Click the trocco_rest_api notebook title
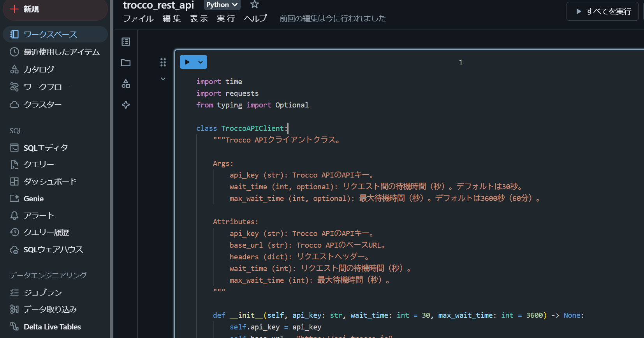The width and height of the screenshot is (644, 338). (158, 5)
